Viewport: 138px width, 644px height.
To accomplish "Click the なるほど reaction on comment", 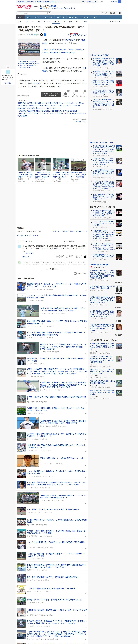I will click(x=67, y=257).
